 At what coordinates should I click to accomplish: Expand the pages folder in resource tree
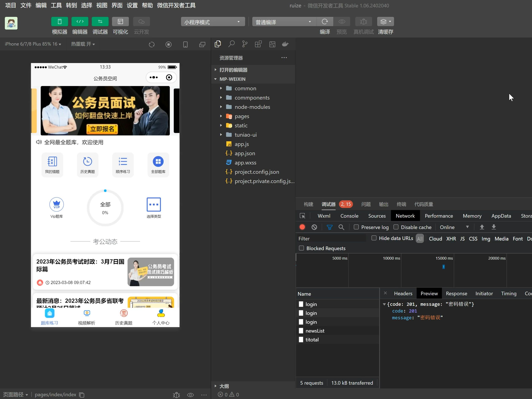[x=221, y=116]
